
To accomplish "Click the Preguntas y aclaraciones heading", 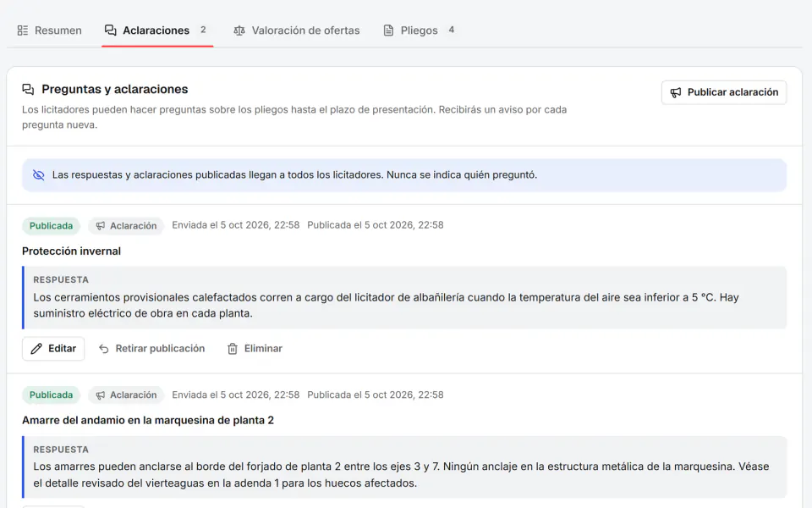I will (x=115, y=89).
